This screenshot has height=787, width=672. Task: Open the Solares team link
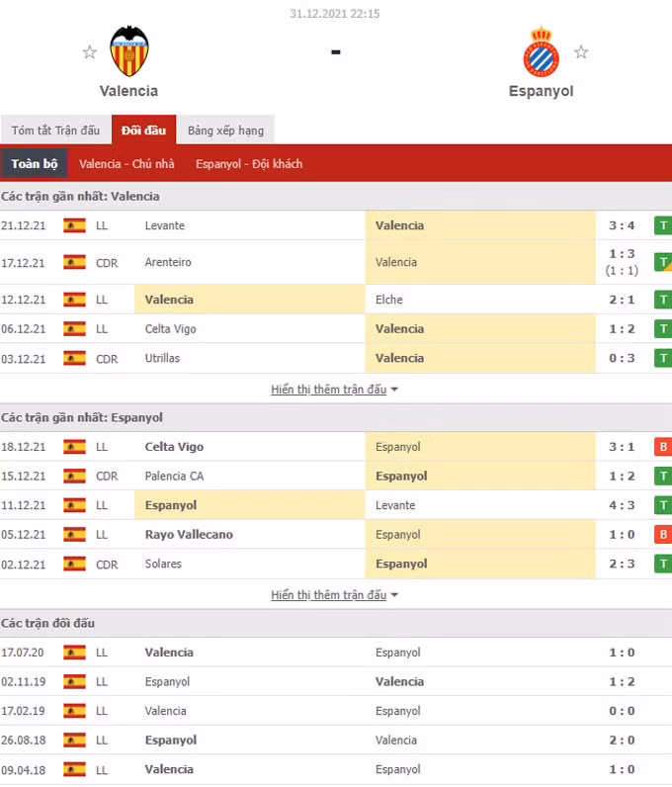(x=163, y=564)
